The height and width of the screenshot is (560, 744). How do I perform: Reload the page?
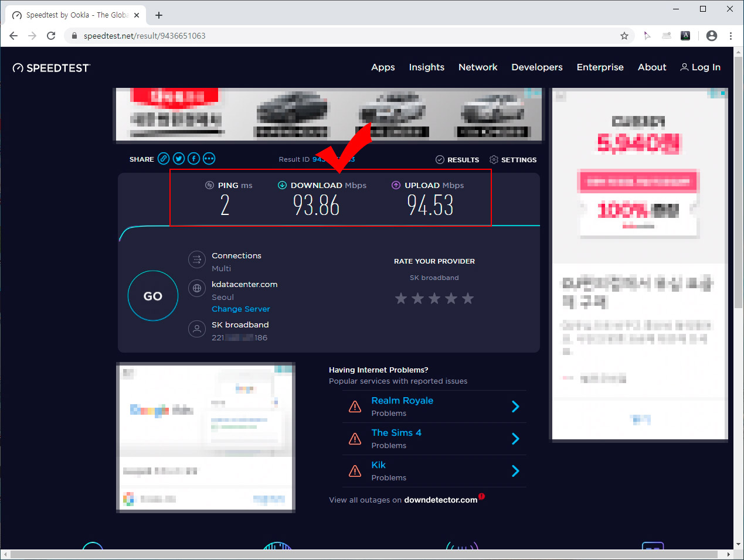click(51, 36)
